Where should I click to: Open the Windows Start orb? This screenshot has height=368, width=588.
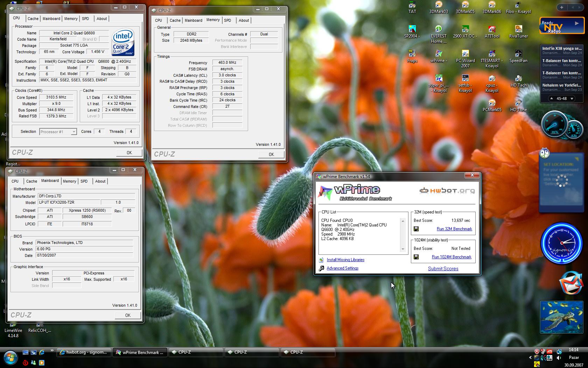10,358
